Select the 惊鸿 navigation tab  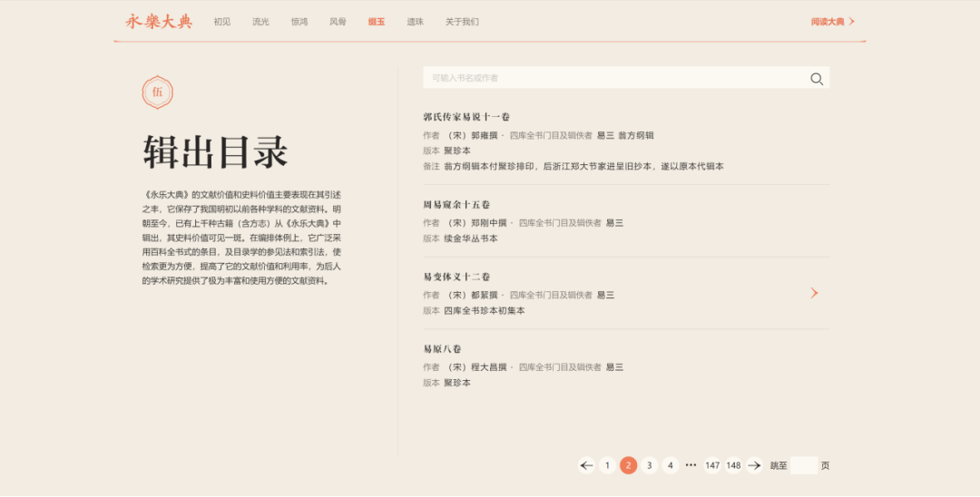[x=299, y=22]
